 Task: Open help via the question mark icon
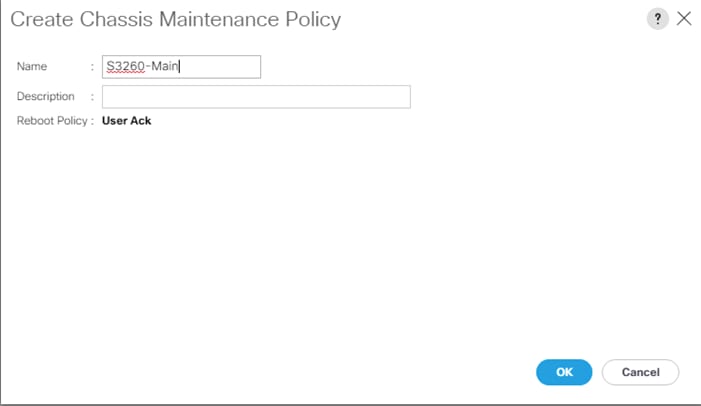point(657,19)
